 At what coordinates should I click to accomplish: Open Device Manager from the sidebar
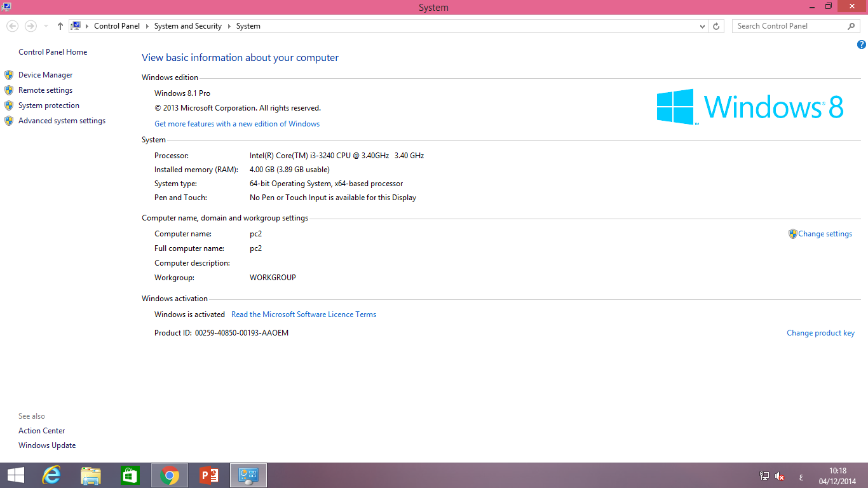(x=46, y=75)
